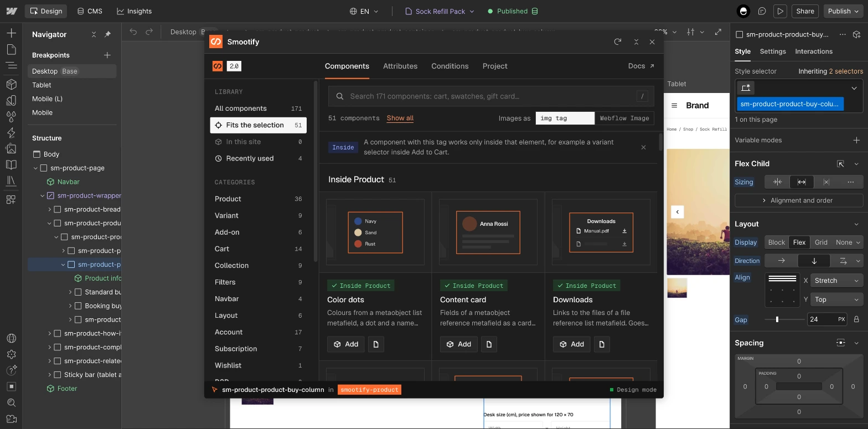Open the Assets image icon in sidebar

tap(11, 148)
